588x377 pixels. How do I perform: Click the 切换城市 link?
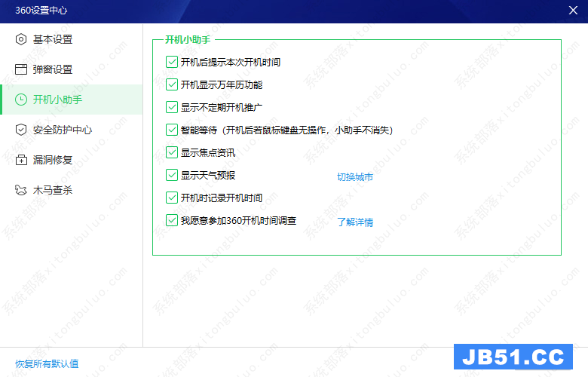pyautogui.click(x=355, y=177)
